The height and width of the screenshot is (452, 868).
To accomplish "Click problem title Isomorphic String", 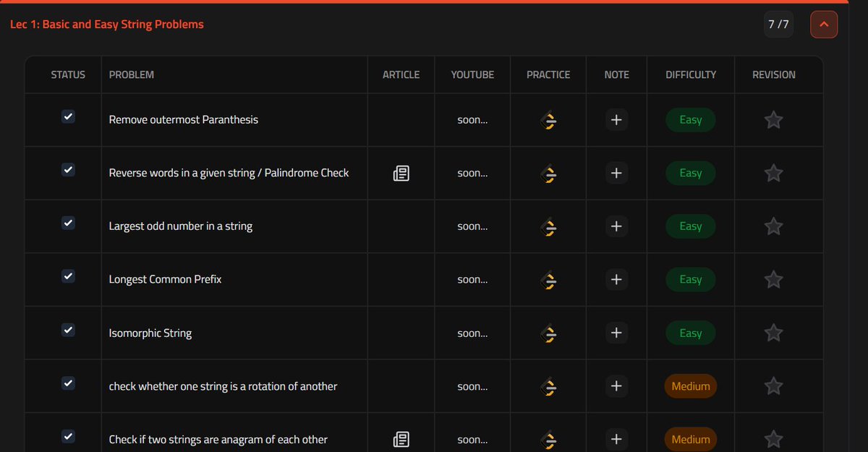I will [150, 333].
